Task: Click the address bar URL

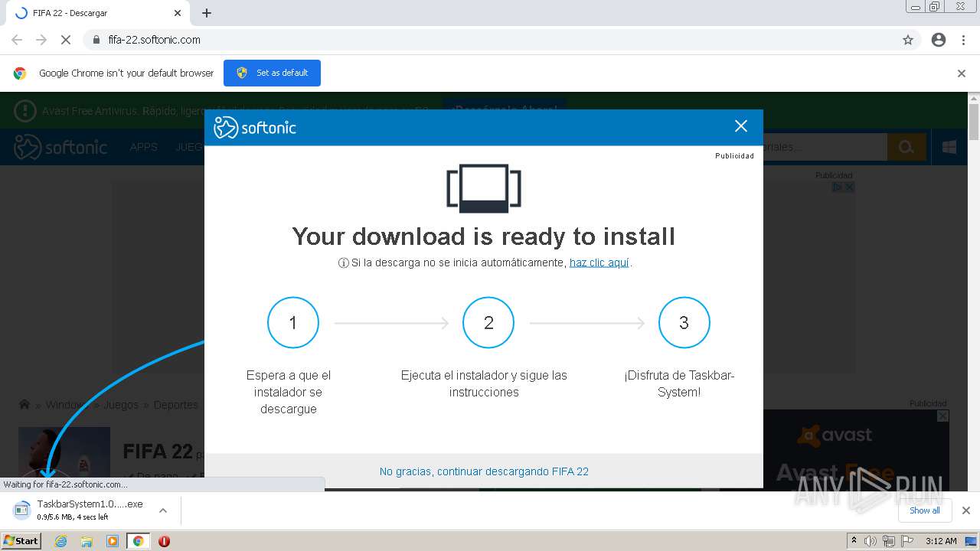Action: point(155,40)
